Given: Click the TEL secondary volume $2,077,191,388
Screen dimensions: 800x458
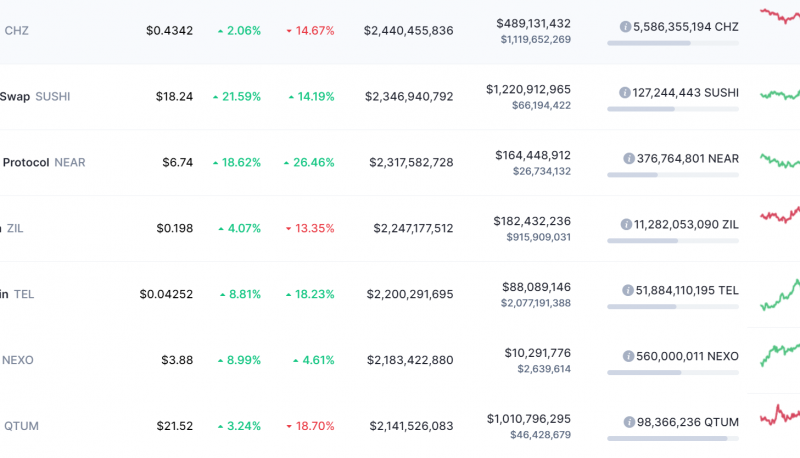Looking at the screenshot, I should [x=536, y=303].
